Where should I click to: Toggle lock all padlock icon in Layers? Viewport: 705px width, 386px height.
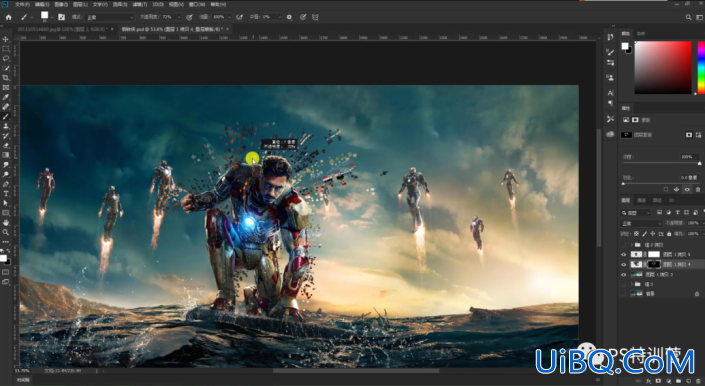(669, 234)
